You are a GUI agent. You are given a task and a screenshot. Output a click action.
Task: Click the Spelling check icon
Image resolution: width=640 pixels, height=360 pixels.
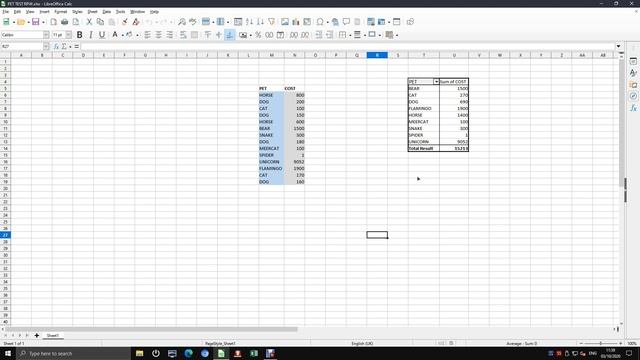point(193,22)
